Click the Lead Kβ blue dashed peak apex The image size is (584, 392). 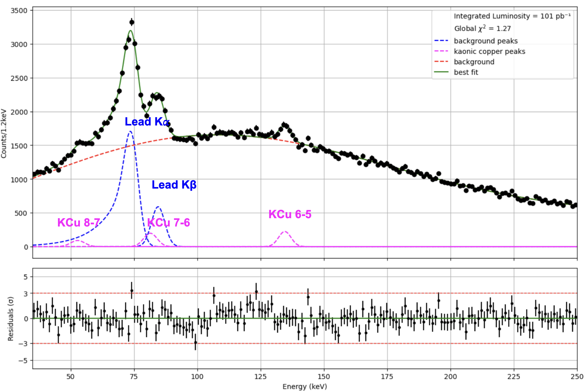[x=158, y=207]
